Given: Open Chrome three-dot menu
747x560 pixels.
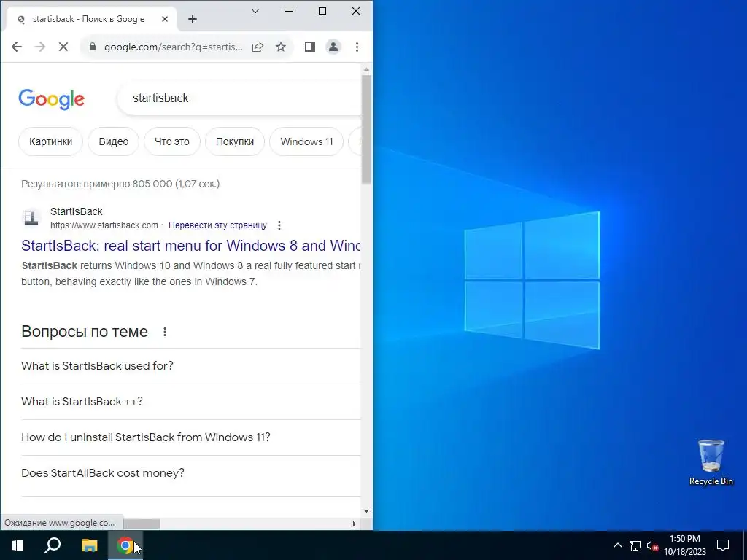Looking at the screenshot, I should click(357, 47).
